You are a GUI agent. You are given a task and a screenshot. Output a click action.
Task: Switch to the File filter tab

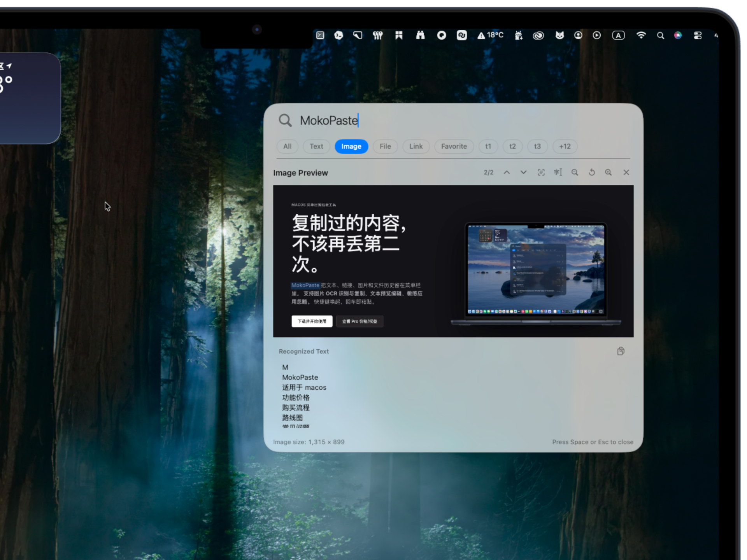pyautogui.click(x=385, y=147)
